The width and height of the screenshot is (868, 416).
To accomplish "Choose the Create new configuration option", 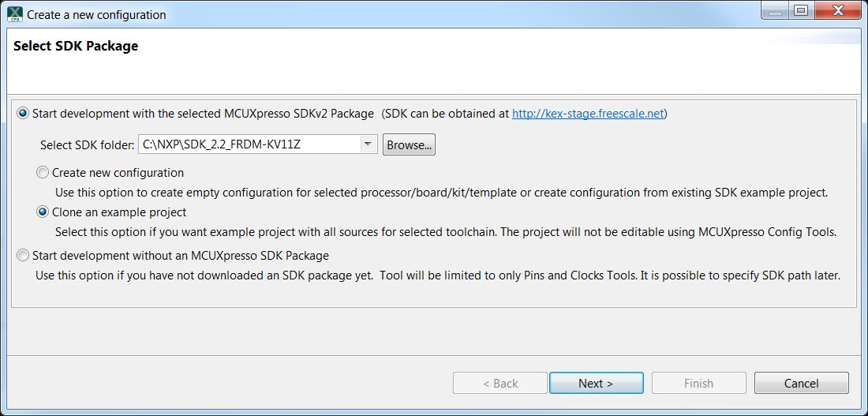I will point(43,172).
